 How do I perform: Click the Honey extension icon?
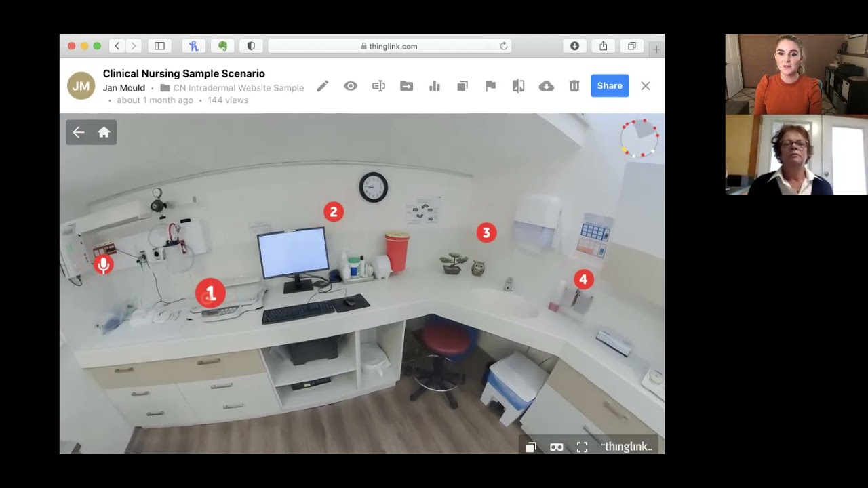coord(194,46)
